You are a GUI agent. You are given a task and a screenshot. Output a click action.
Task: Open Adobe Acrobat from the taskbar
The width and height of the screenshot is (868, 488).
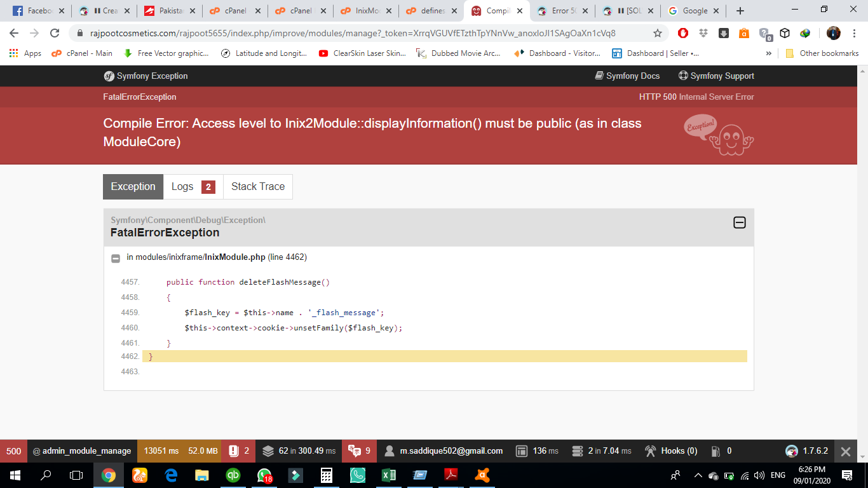(x=451, y=475)
